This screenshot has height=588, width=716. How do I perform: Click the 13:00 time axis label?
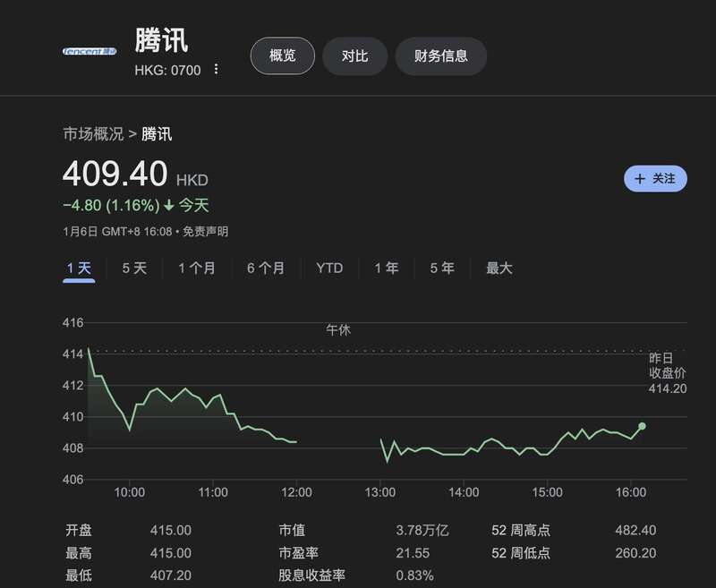(379, 492)
